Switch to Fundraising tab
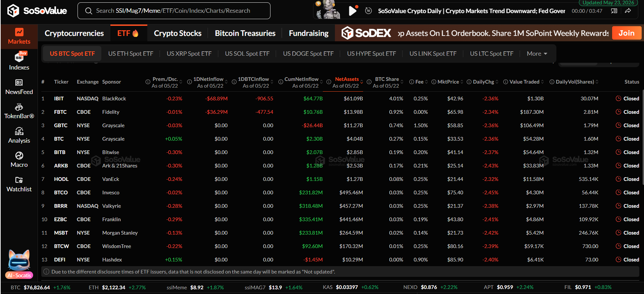Viewport: 644px width, 294px height. point(308,33)
